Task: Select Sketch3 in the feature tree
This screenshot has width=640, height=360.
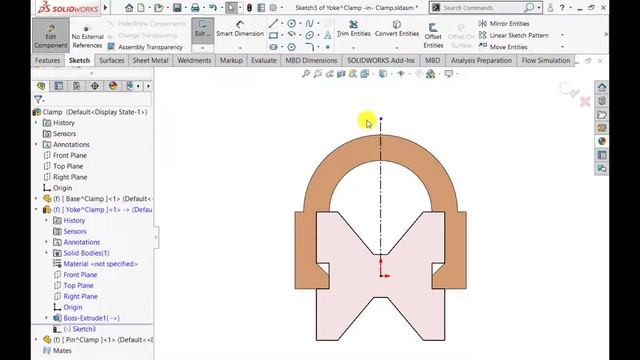Action: tap(74, 329)
